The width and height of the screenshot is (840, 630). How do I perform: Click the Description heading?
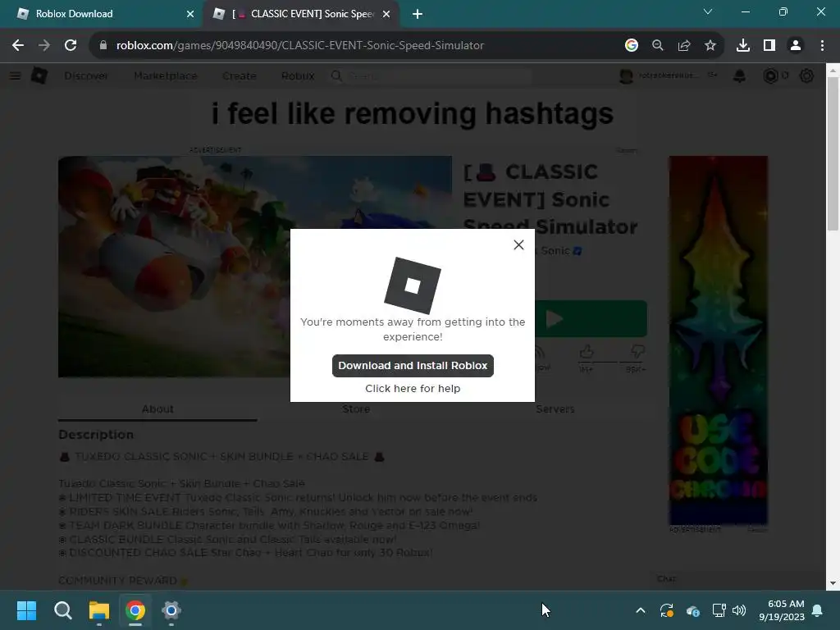96,435
